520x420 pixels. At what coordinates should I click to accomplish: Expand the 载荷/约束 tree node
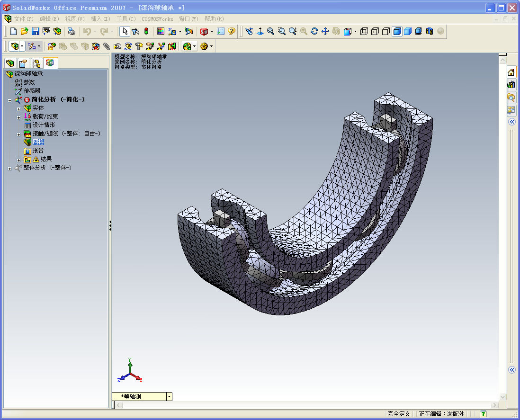click(x=19, y=117)
